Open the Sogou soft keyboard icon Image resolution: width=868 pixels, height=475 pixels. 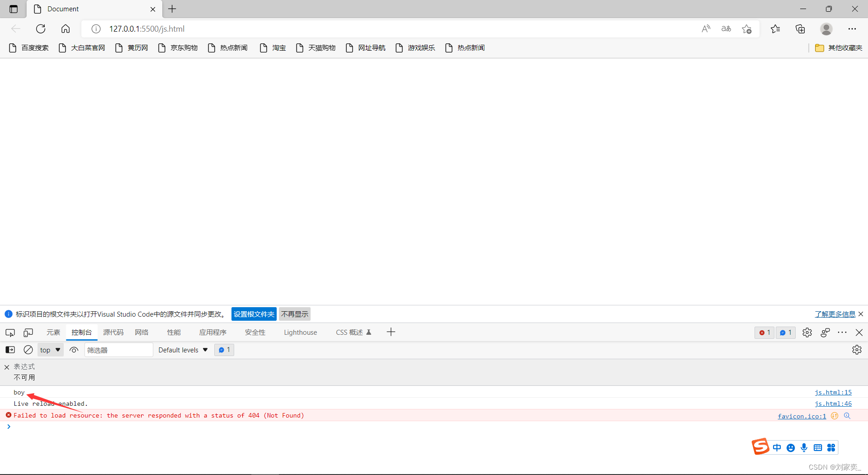(817, 447)
